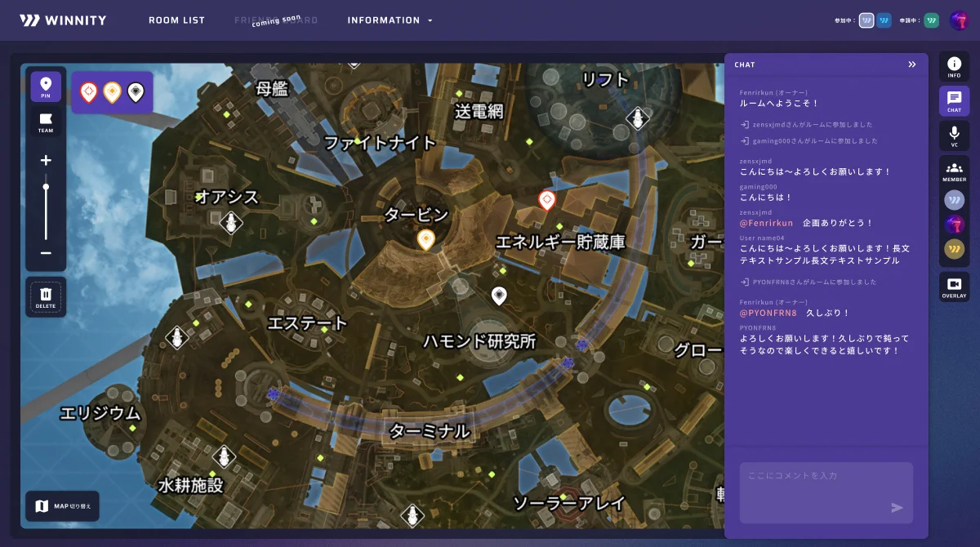Screen dimensions: 980x547
Task: Collapse the CHAT panel with double chevron
Action: coord(912,64)
